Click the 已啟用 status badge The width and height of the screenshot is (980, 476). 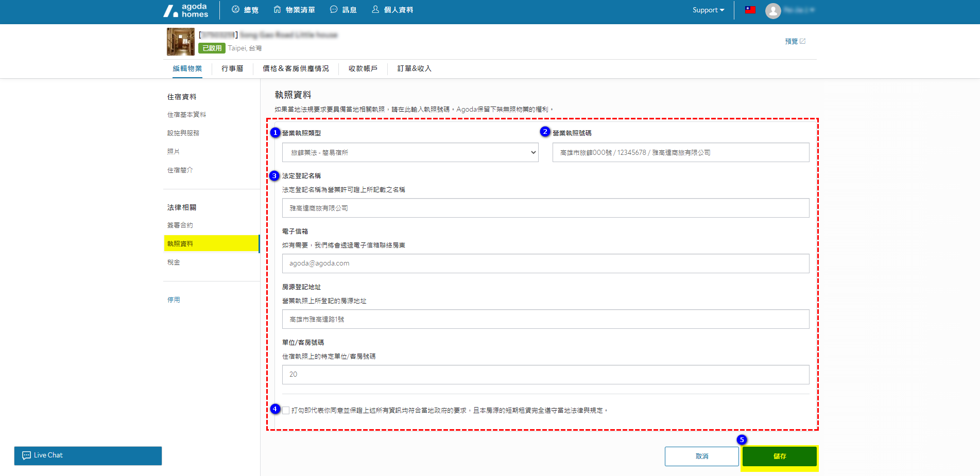coord(212,48)
